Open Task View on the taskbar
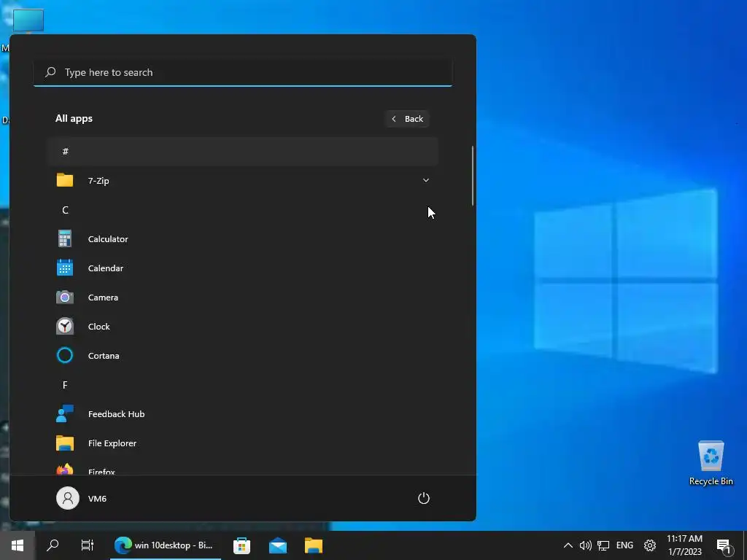The height and width of the screenshot is (560, 747). tap(88, 545)
